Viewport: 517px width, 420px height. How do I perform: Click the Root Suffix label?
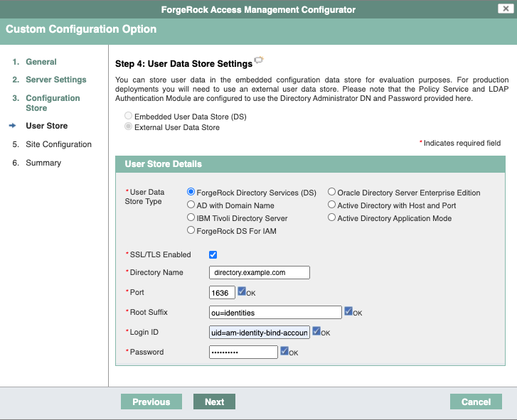coord(149,312)
